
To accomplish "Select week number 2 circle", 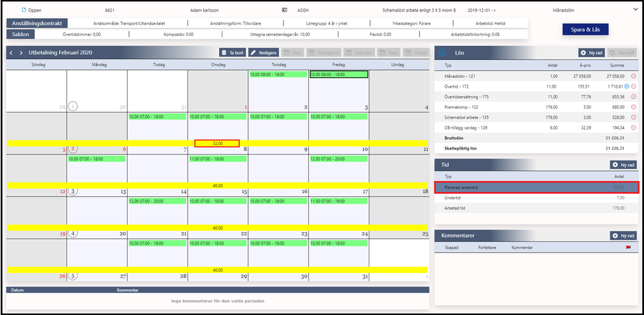I will coord(72,149).
